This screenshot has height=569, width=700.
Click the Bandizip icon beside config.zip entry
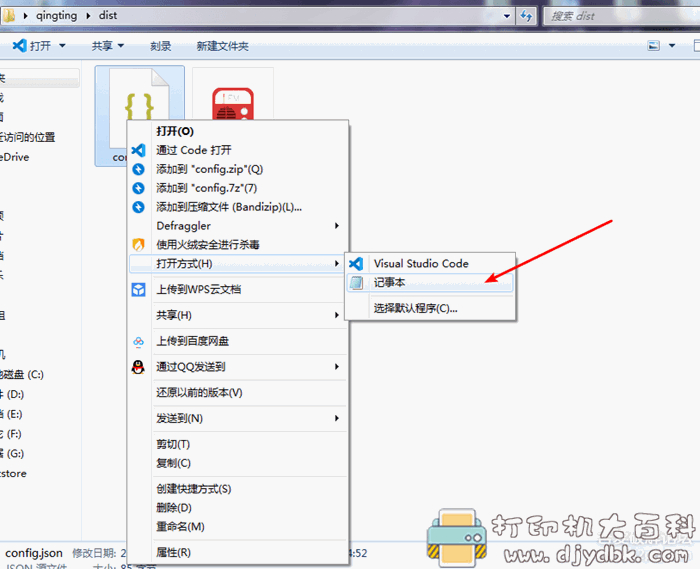[x=138, y=169]
